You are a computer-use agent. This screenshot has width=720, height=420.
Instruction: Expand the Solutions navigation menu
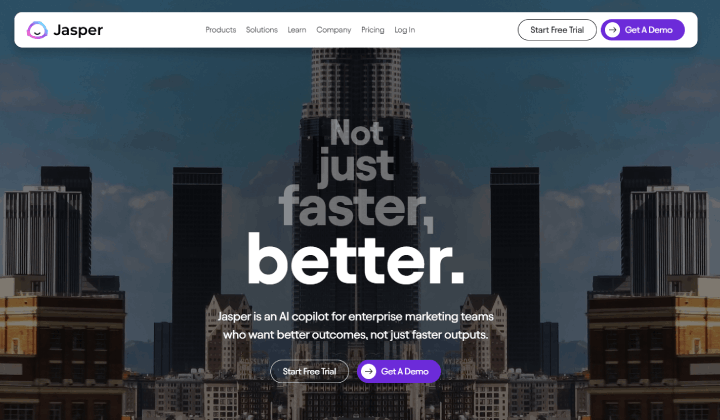pos(262,30)
